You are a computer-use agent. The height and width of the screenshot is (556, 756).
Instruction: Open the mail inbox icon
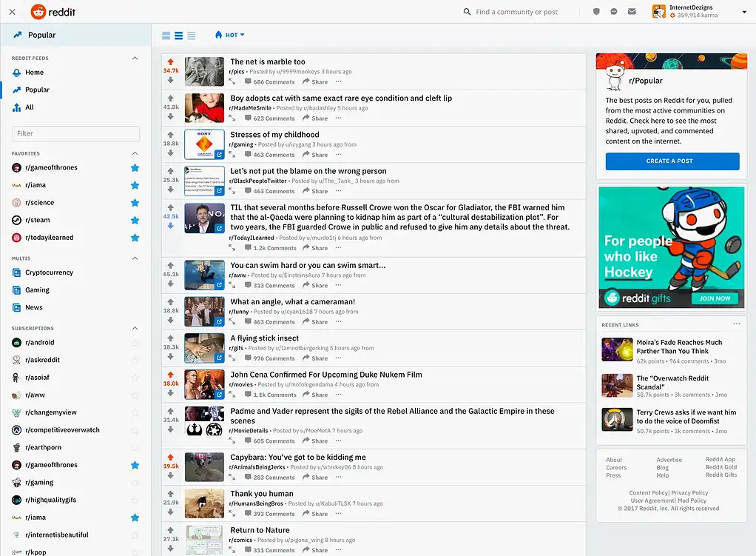click(632, 12)
